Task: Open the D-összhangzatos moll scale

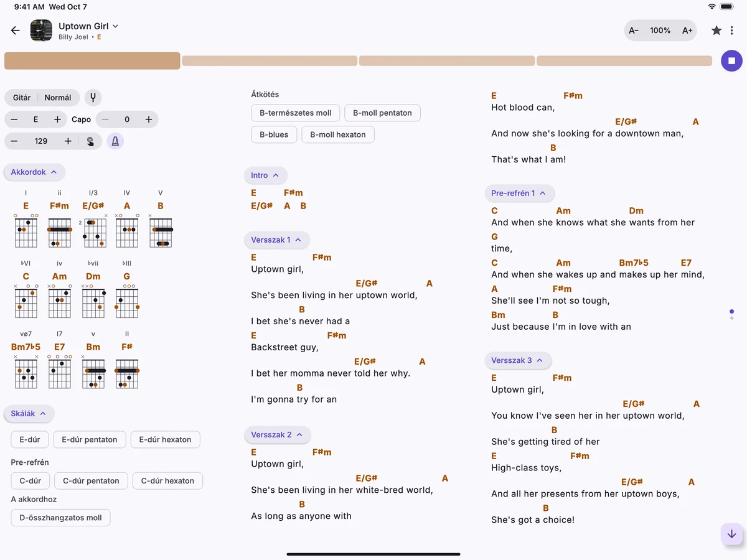Action: [x=60, y=518]
